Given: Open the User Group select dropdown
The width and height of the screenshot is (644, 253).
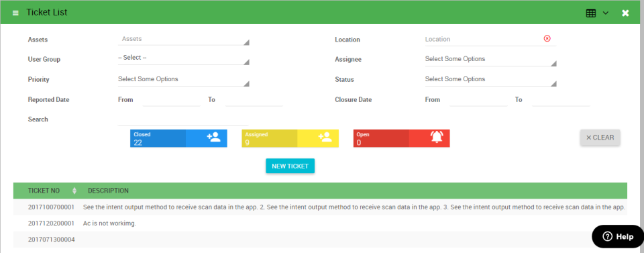Looking at the screenshot, I should [184, 59].
